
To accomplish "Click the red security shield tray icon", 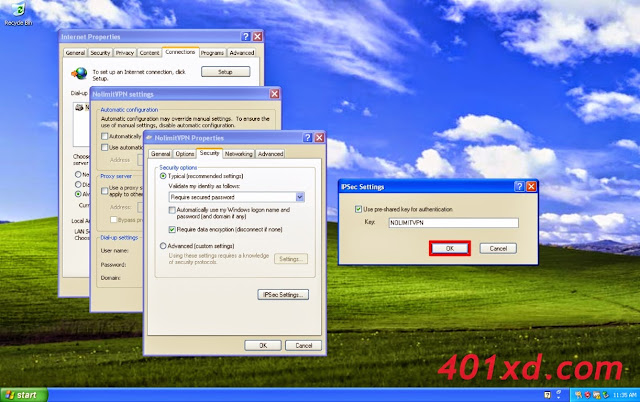I will tap(587, 395).
